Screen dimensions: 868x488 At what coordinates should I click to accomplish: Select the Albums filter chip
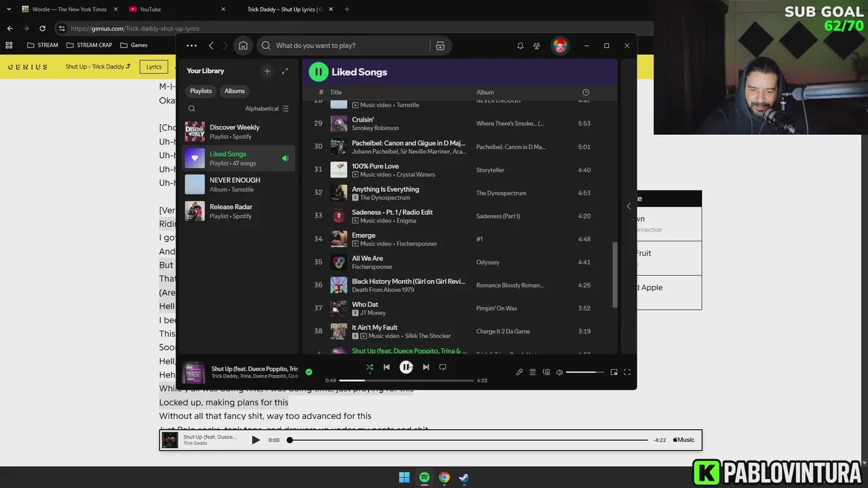coord(235,91)
